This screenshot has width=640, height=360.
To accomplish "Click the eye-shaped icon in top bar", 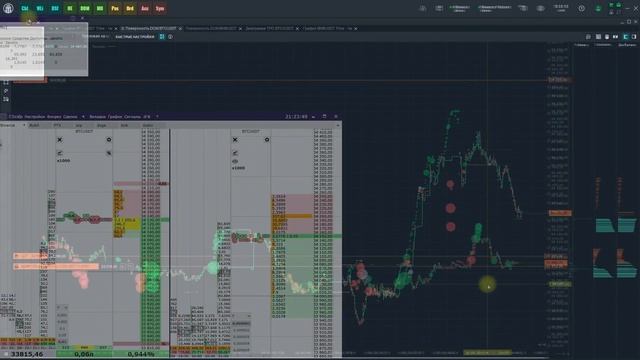I will click(540, 8).
